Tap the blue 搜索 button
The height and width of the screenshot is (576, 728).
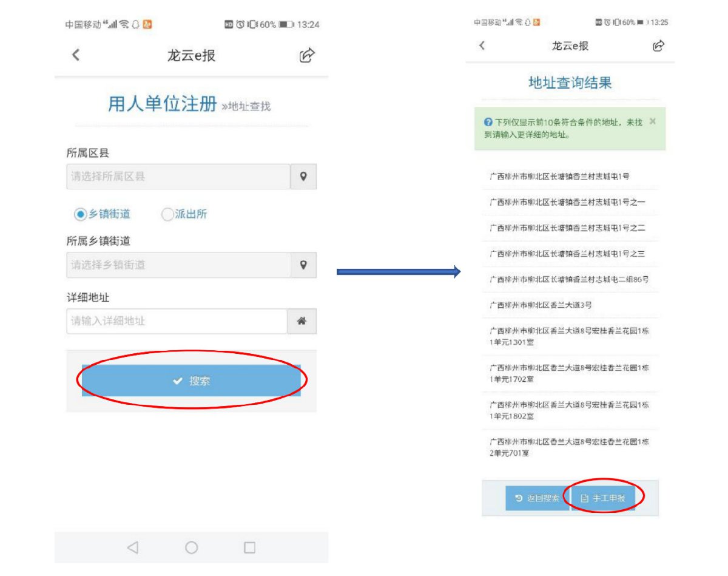191,381
